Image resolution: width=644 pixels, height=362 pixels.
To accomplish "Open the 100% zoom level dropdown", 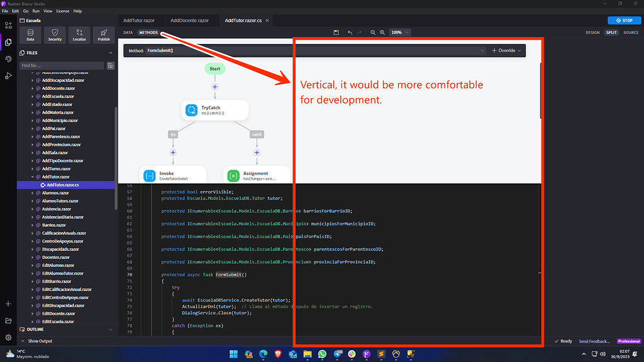I will [399, 32].
